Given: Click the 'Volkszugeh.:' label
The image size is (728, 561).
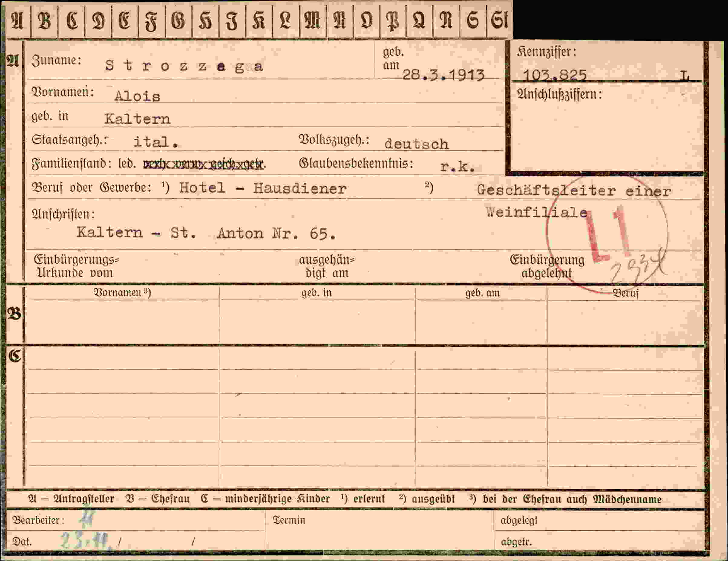Looking at the screenshot, I should coord(334,140).
